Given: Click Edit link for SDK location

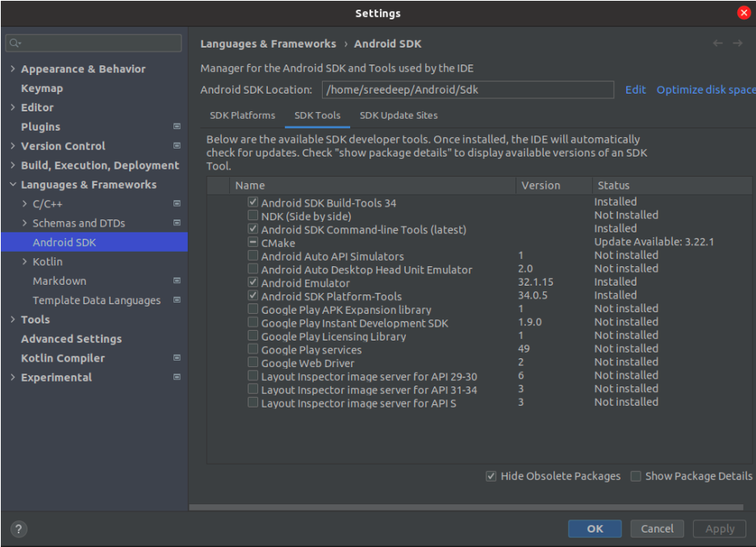Looking at the screenshot, I should coord(636,90).
